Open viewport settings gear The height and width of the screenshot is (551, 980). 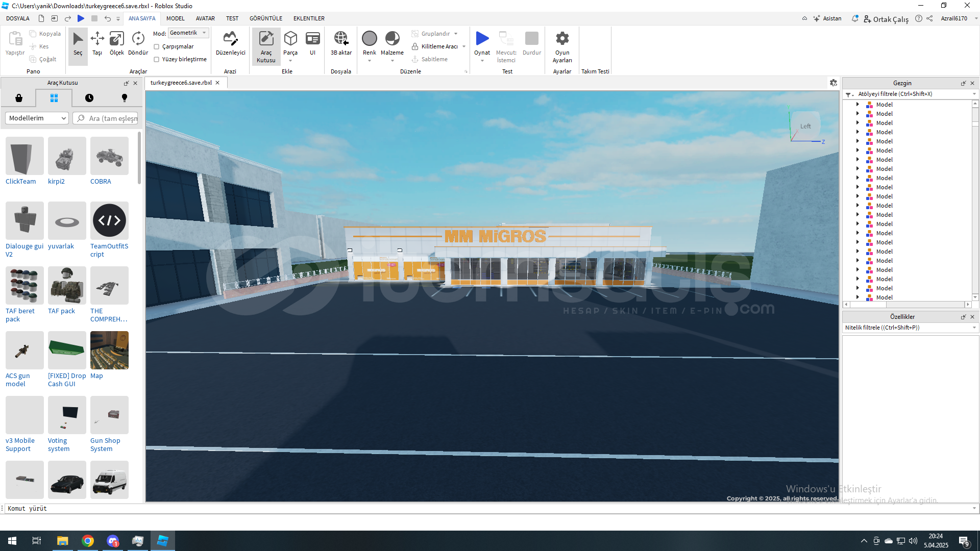click(834, 83)
